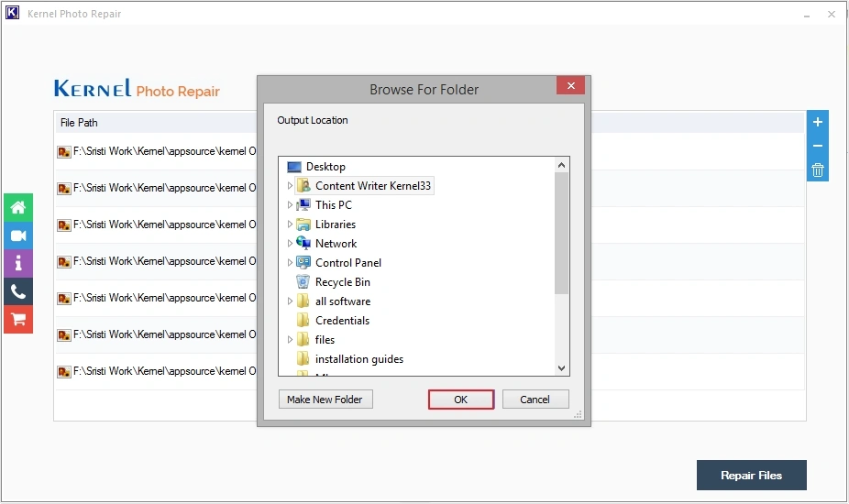Expand the Content Writer Kernel33 node
849x504 pixels.
pyautogui.click(x=290, y=186)
